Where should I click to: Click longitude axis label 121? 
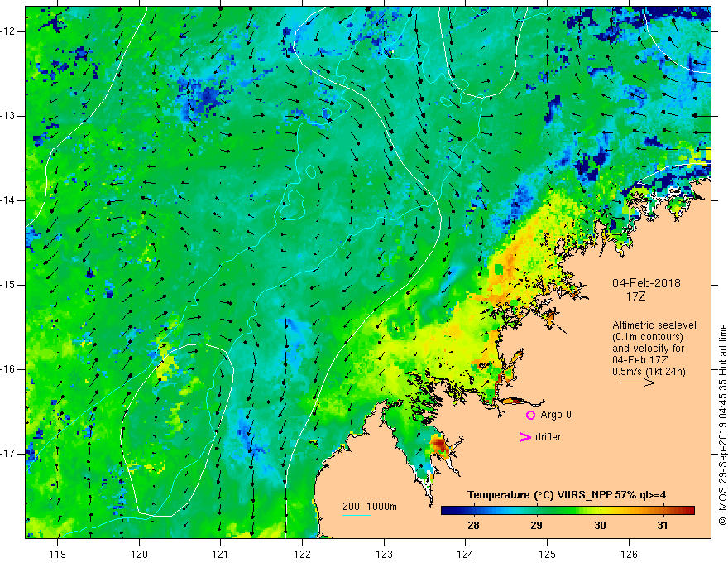point(221,554)
